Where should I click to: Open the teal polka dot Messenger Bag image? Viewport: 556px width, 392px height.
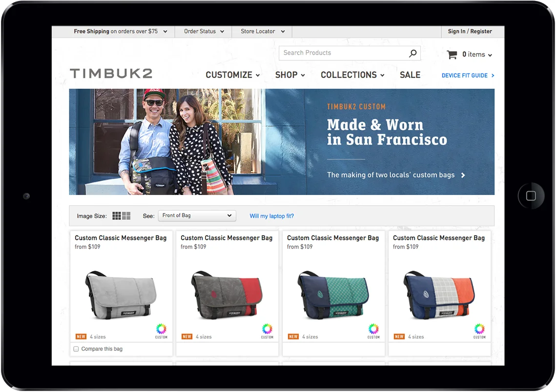coord(333,295)
